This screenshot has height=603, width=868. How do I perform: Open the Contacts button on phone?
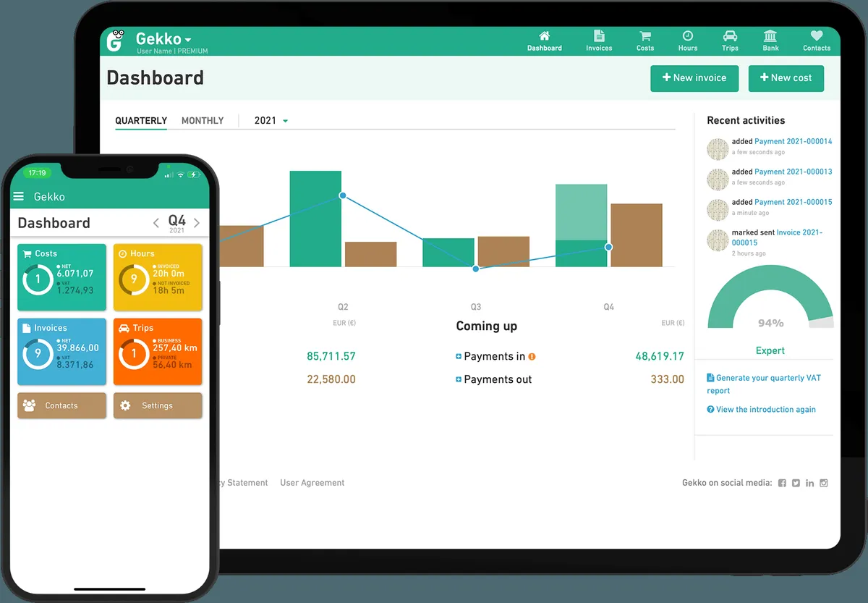pos(61,405)
